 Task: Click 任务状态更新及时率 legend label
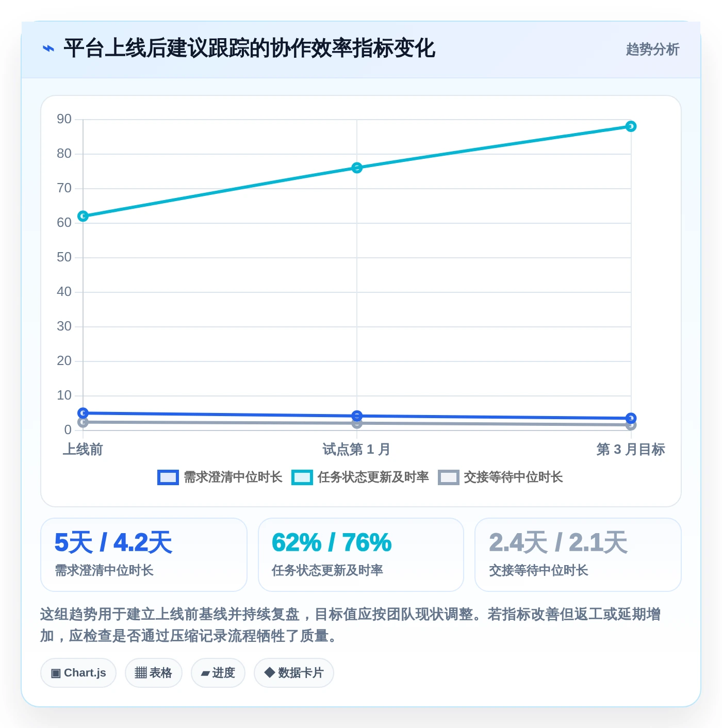[373, 477]
